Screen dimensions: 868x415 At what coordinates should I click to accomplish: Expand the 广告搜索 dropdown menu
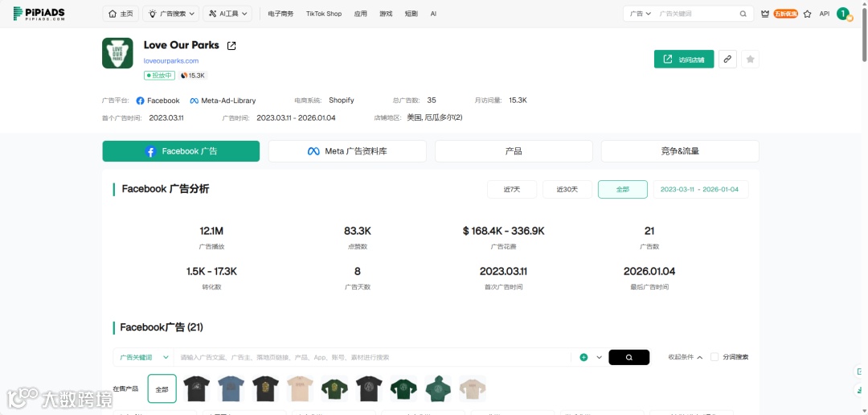[170, 14]
